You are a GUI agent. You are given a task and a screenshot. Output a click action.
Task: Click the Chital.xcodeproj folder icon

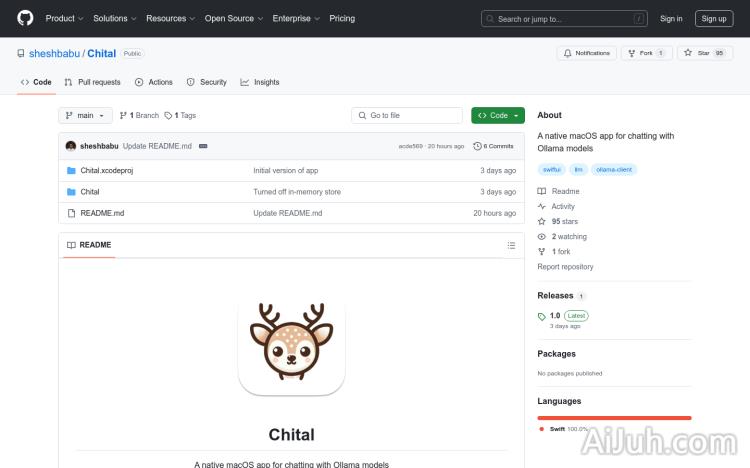[71, 171]
